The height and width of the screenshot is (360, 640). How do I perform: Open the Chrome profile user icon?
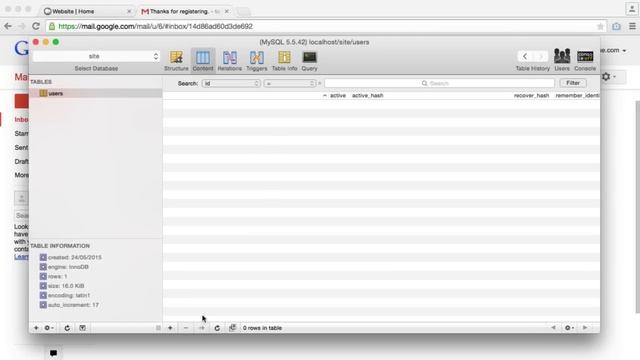click(631, 9)
